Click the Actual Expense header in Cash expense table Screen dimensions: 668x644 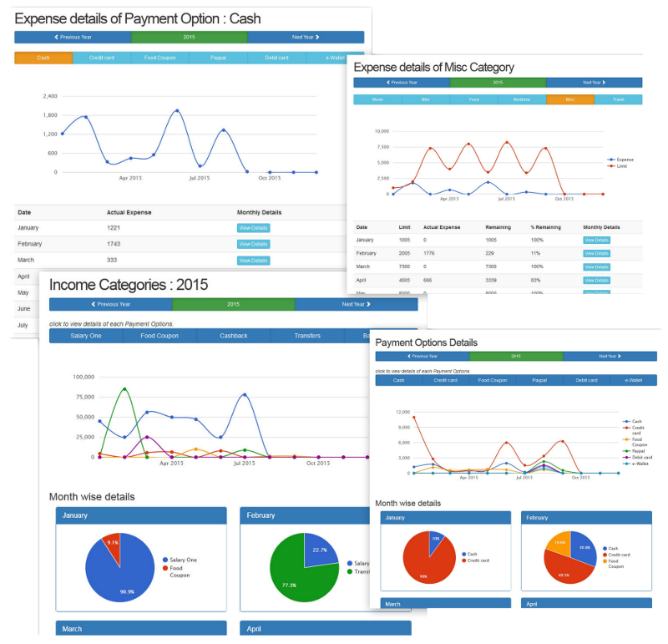point(129,212)
